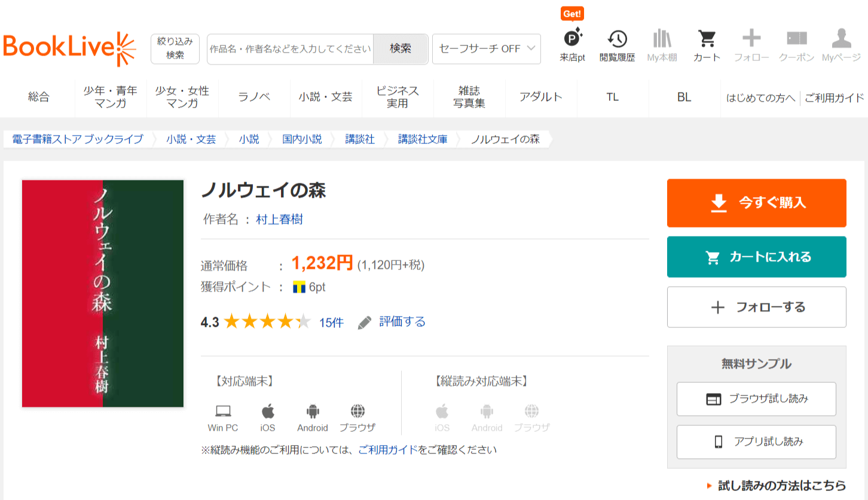This screenshot has height=500, width=868.
Task: Click the ノルウェイの森 book cover thumbnail
Action: click(x=103, y=293)
